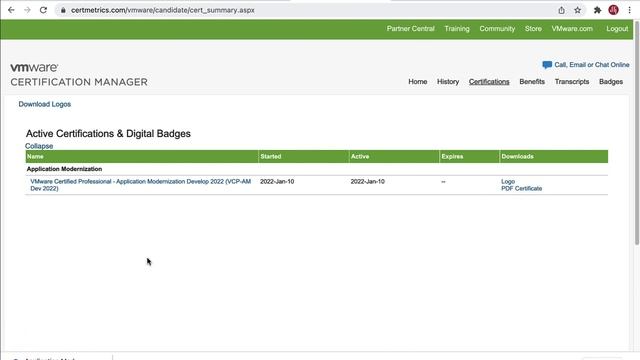This screenshot has height=360, width=640.
Task: Click the Started column header
Action: pos(304,156)
